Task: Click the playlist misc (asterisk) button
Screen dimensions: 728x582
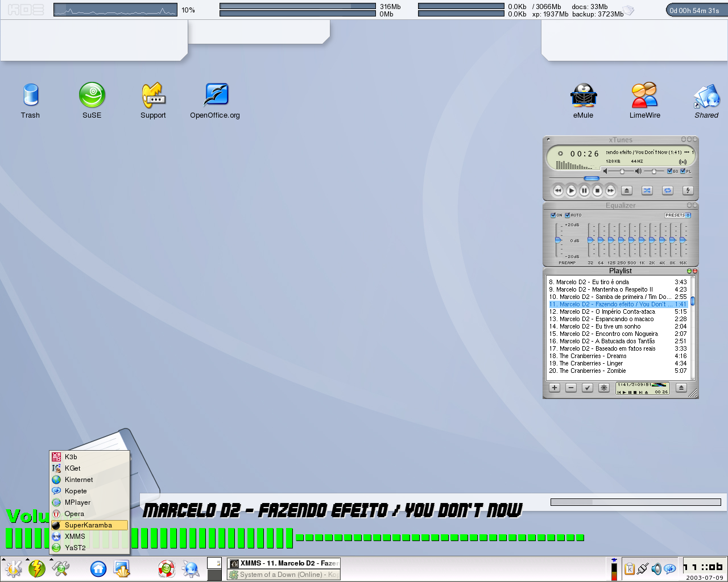Action: click(x=604, y=388)
